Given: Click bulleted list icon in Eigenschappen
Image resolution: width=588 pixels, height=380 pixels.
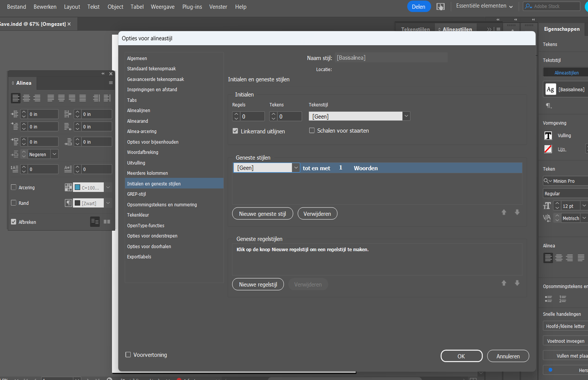Looking at the screenshot, I should 548,299.
